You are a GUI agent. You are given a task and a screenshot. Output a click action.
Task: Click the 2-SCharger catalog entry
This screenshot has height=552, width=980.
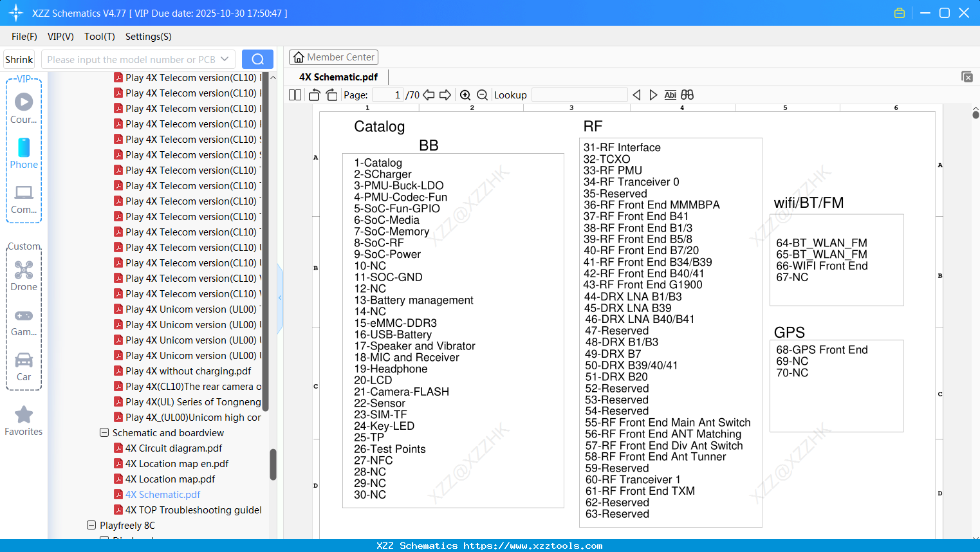pos(383,174)
